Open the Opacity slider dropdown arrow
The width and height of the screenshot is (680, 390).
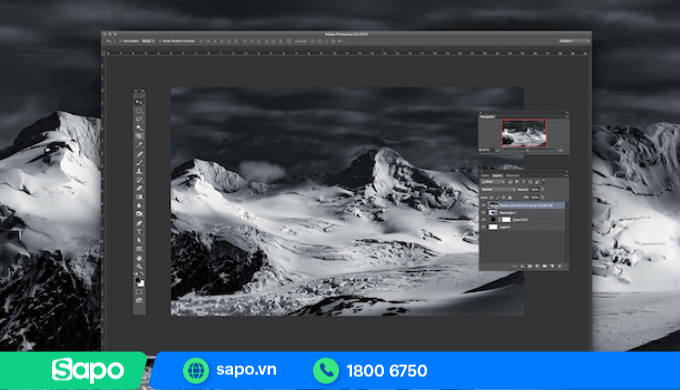(x=543, y=190)
